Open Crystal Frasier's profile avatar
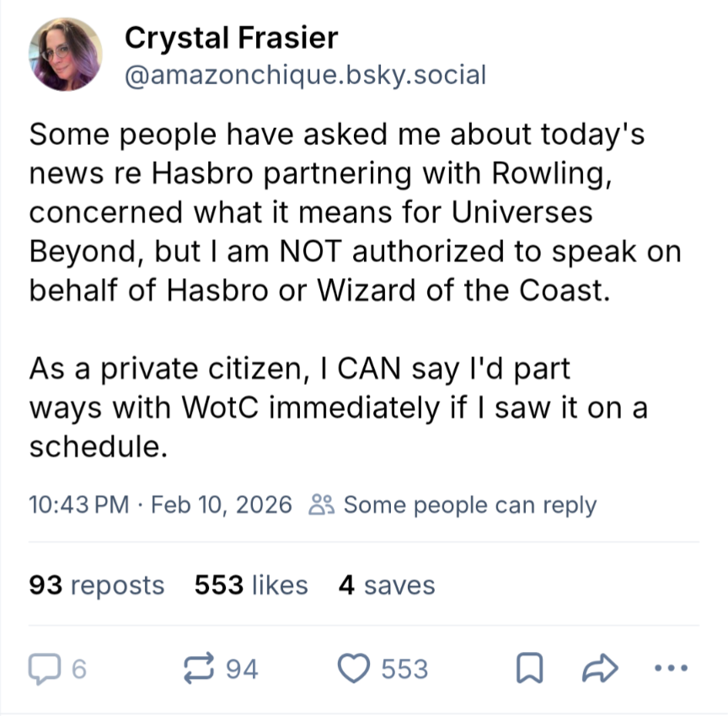The height and width of the screenshot is (716, 728). coord(66,54)
